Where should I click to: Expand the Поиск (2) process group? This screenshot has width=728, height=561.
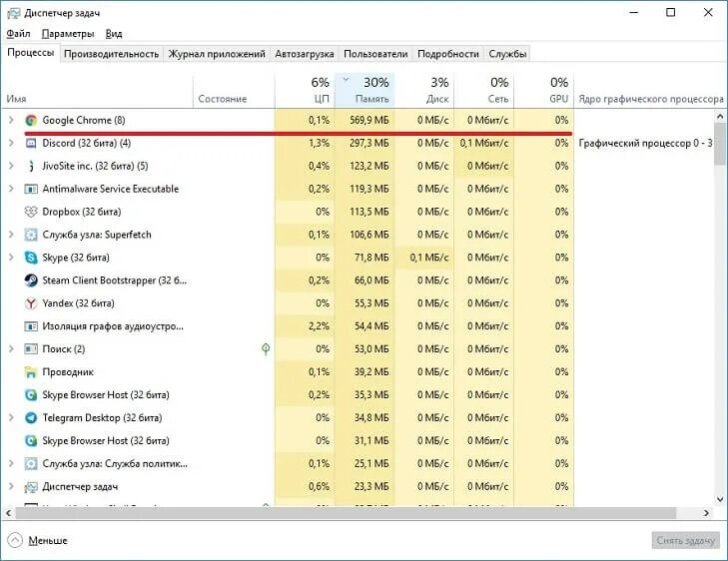click(x=11, y=349)
